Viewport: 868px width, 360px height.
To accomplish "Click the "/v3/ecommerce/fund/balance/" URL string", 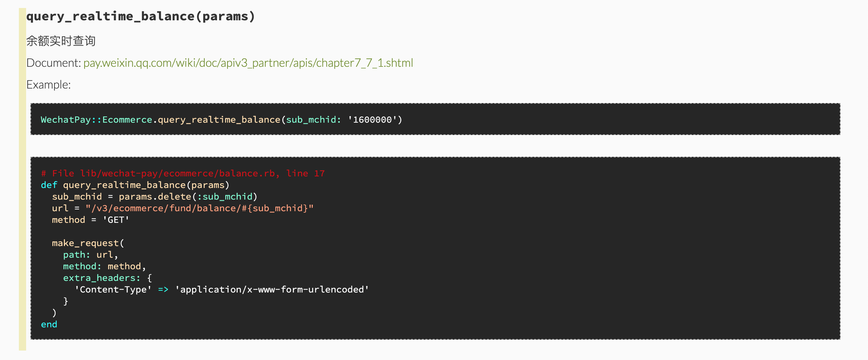I will click(x=199, y=208).
